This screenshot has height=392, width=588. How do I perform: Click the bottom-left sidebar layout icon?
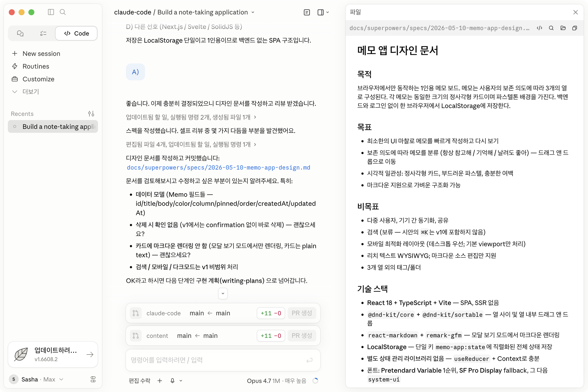[x=93, y=379]
